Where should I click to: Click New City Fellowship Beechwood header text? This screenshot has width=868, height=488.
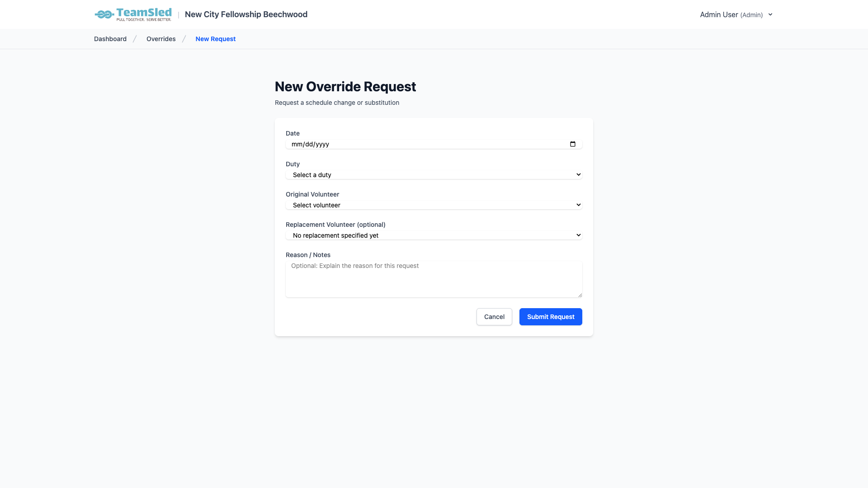coord(246,14)
